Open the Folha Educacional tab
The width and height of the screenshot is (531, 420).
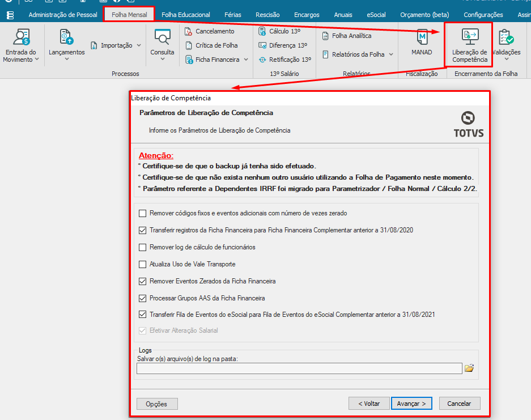click(185, 15)
